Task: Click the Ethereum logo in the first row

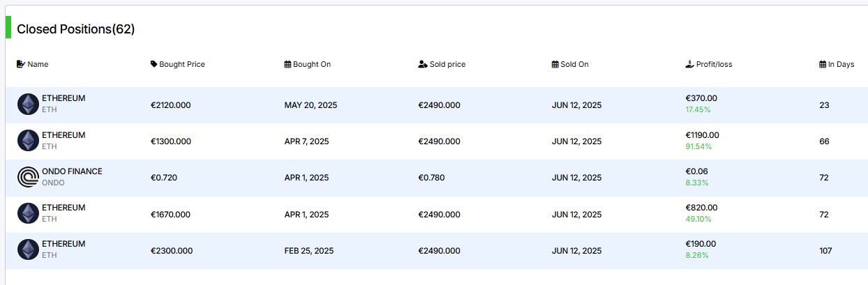Action: click(28, 104)
